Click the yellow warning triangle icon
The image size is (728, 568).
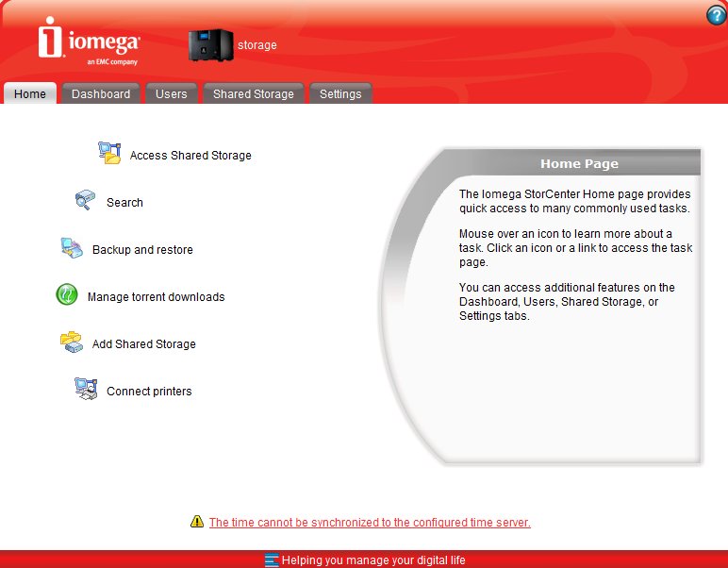196,521
